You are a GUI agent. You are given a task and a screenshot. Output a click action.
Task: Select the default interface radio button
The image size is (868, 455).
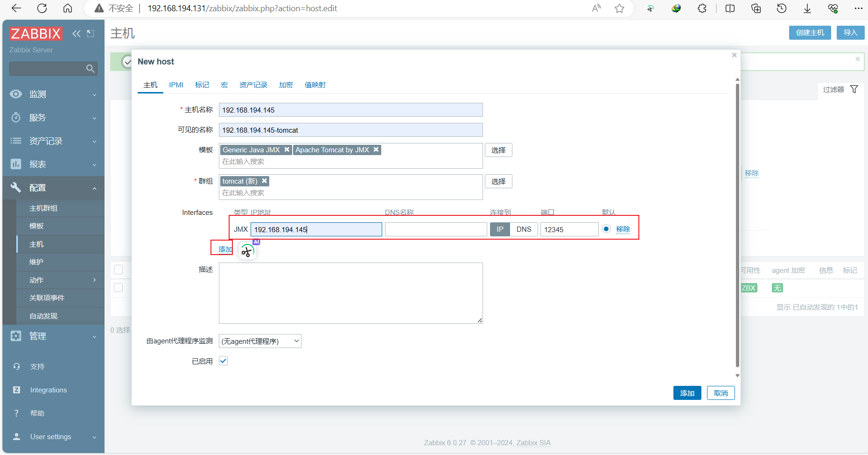tap(606, 229)
